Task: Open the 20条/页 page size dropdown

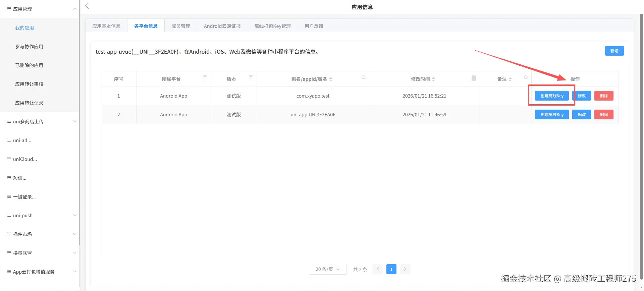Action: pyautogui.click(x=327, y=269)
